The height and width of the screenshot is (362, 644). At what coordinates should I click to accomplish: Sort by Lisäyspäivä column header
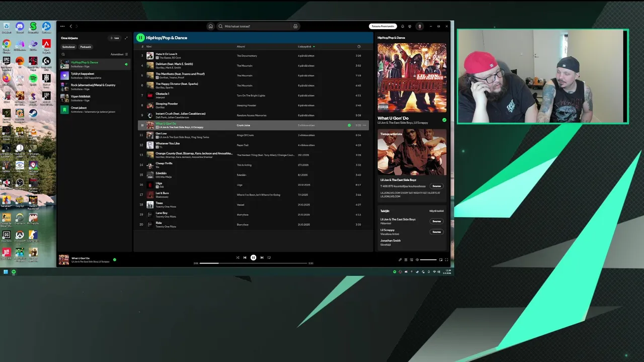[x=306, y=46]
